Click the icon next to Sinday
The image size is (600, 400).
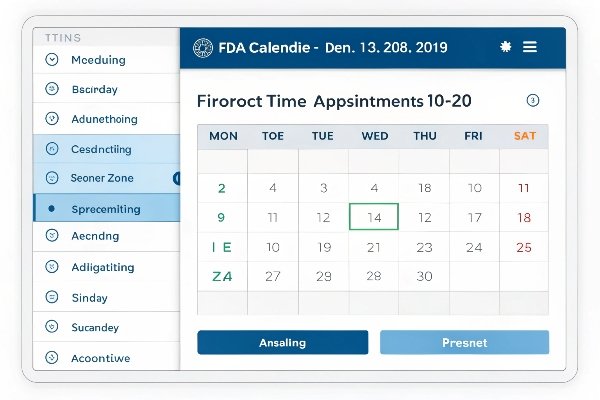click(x=52, y=297)
